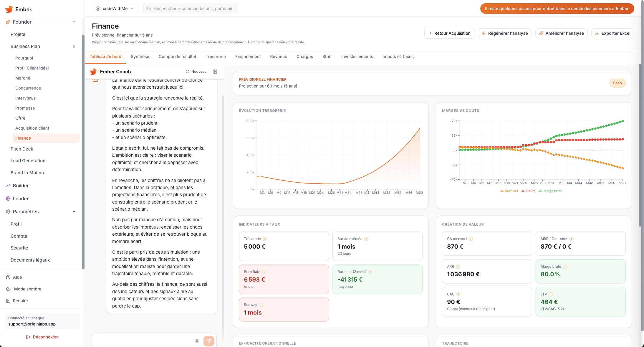Click the recommendations search field
644x347 pixels.
pyautogui.click(x=190, y=8)
